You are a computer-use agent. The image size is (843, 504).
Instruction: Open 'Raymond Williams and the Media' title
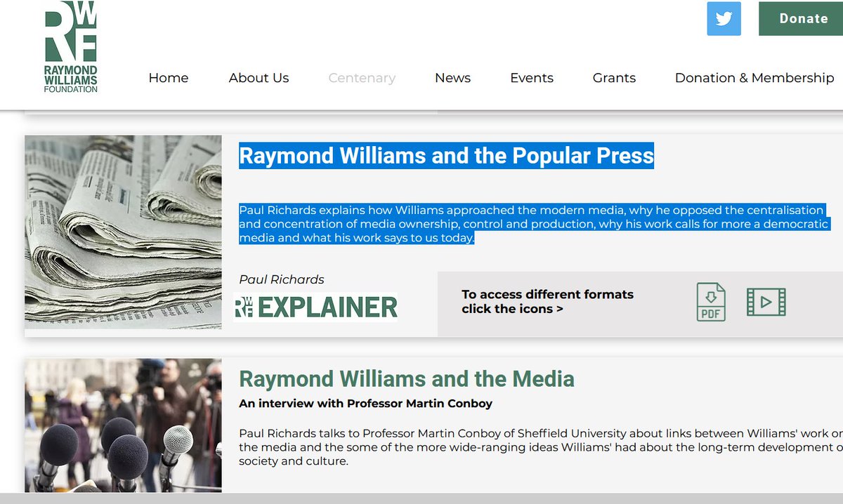[407, 379]
